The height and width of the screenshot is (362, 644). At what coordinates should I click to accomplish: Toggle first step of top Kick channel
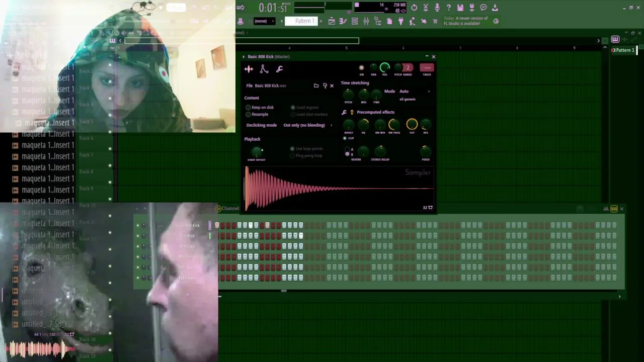[x=217, y=225]
